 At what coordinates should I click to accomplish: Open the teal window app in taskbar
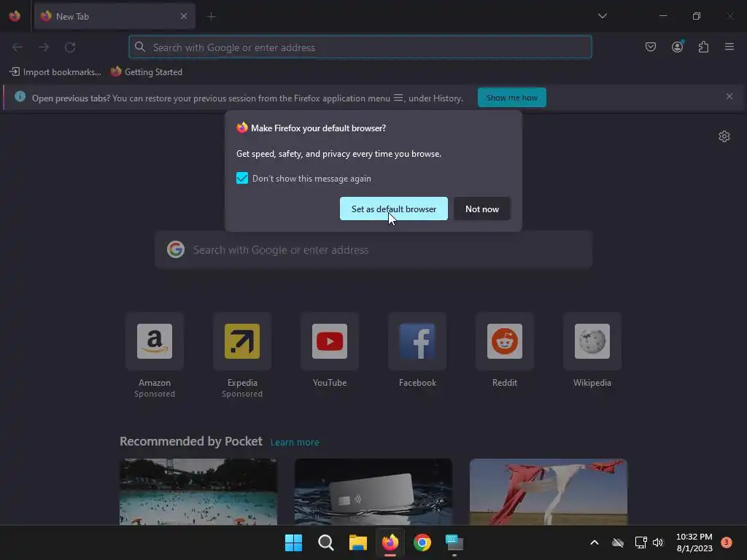(x=454, y=542)
